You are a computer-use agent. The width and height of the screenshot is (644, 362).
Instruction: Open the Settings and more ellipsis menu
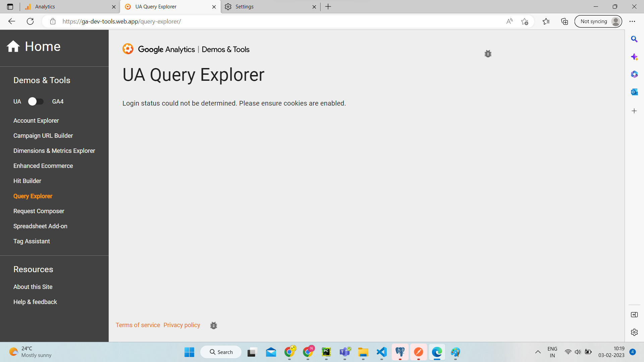click(632, 21)
